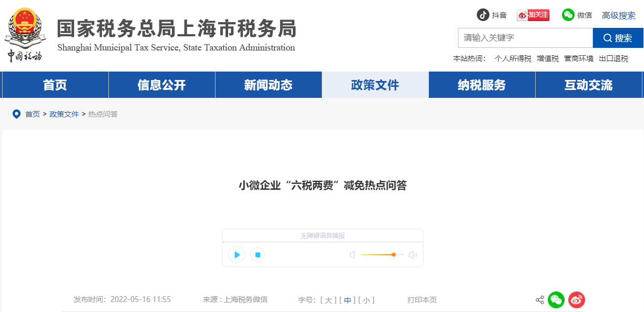Stop the voice broadcast playback
The image size is (644, 312).
click(x=258, y=255)
